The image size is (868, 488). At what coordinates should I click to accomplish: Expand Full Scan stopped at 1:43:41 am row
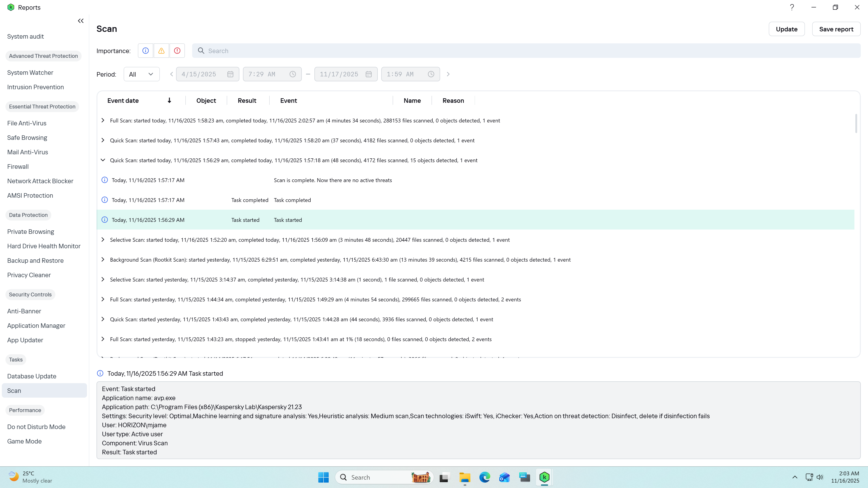click(x=103, y=339)
